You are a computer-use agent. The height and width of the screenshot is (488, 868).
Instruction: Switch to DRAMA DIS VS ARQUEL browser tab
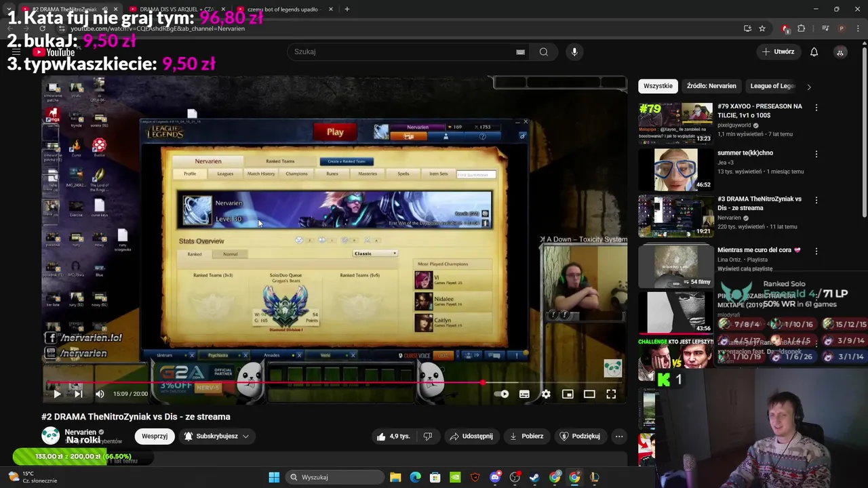(176, 9)
